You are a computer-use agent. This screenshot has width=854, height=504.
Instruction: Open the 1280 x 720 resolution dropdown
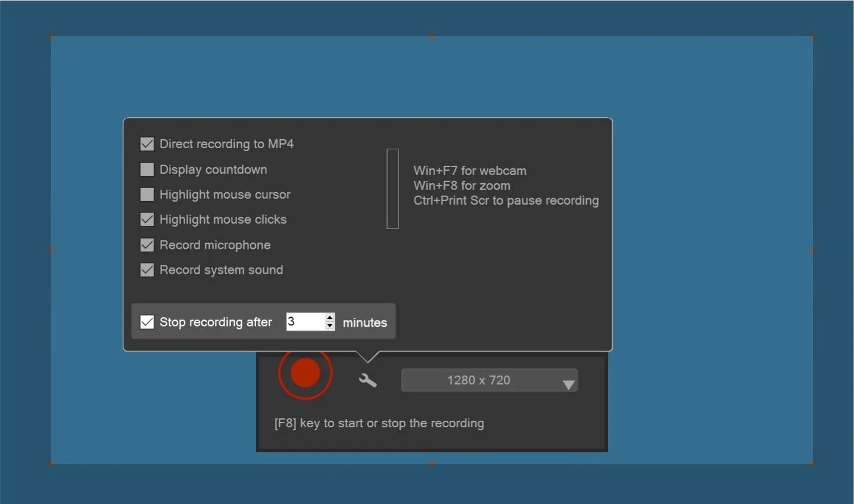point(488,380)
